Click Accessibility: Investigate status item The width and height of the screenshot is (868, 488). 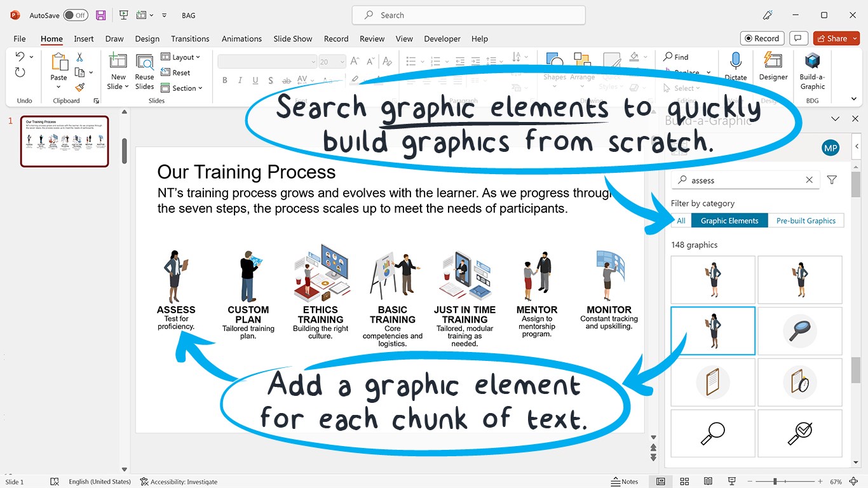179,482
